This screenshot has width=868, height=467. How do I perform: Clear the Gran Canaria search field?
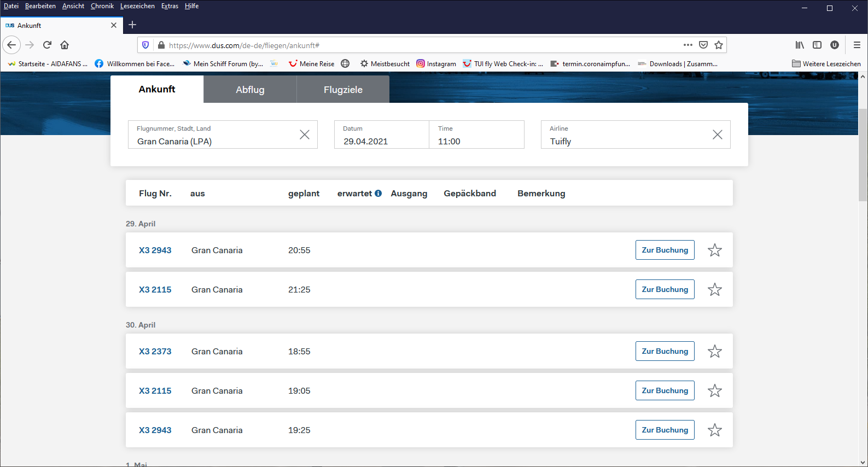(305, 135)
